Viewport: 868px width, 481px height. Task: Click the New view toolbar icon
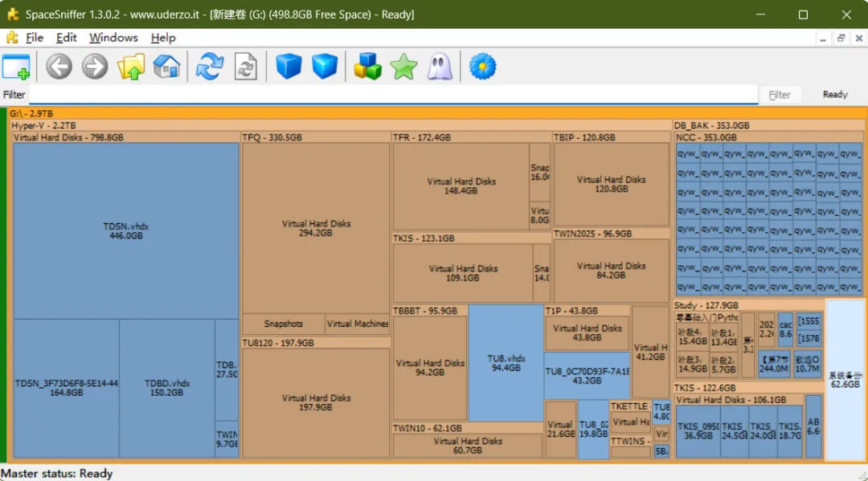(x=16, y=67)
